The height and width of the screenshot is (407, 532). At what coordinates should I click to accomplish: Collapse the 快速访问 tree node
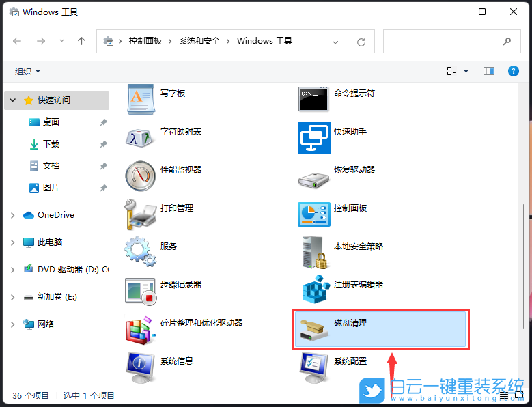[13, 100]
